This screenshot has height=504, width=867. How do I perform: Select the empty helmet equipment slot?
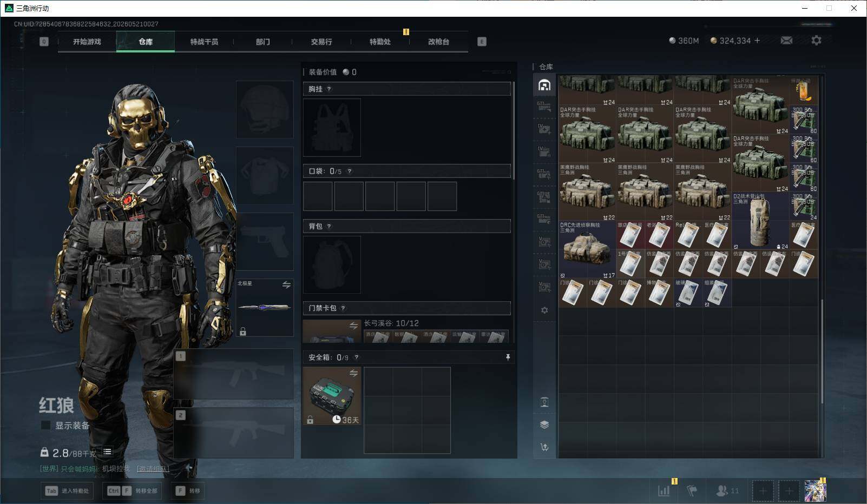click(x=265, y=109)
